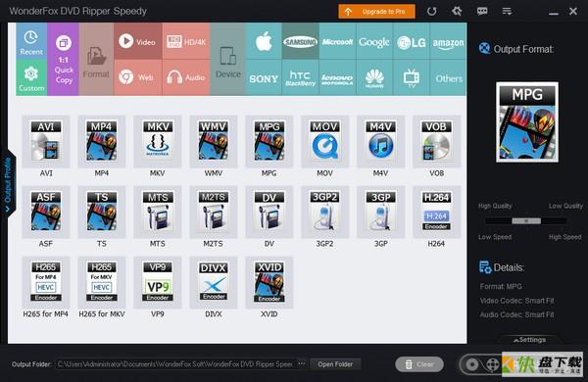Switch to the Video format category

tap(138, 41)
